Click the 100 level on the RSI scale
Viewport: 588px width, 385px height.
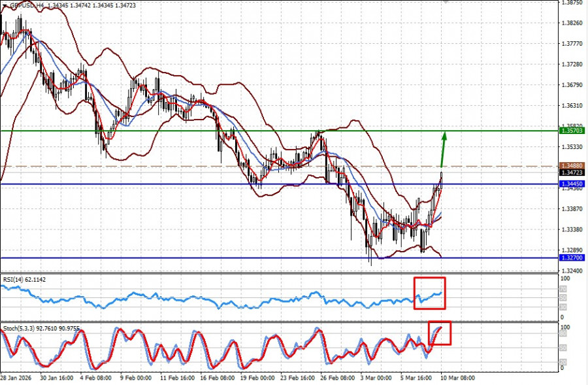(x=564, y=278)
